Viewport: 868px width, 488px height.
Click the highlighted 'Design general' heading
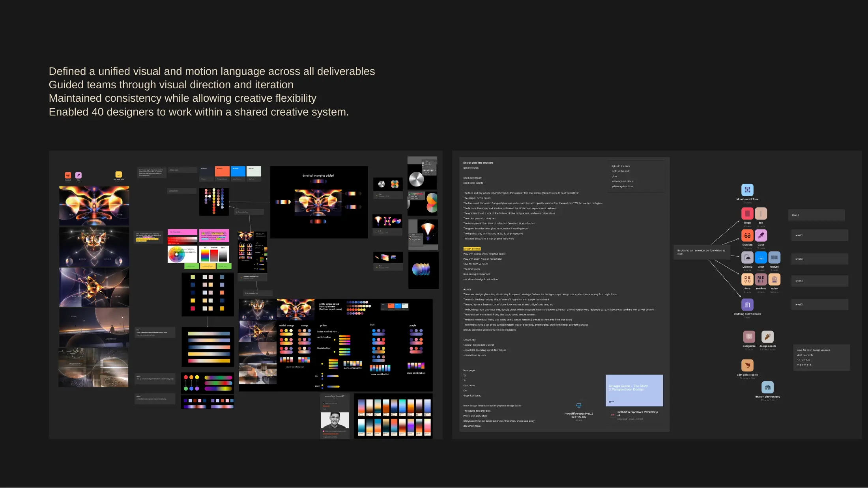coord(471,249)
